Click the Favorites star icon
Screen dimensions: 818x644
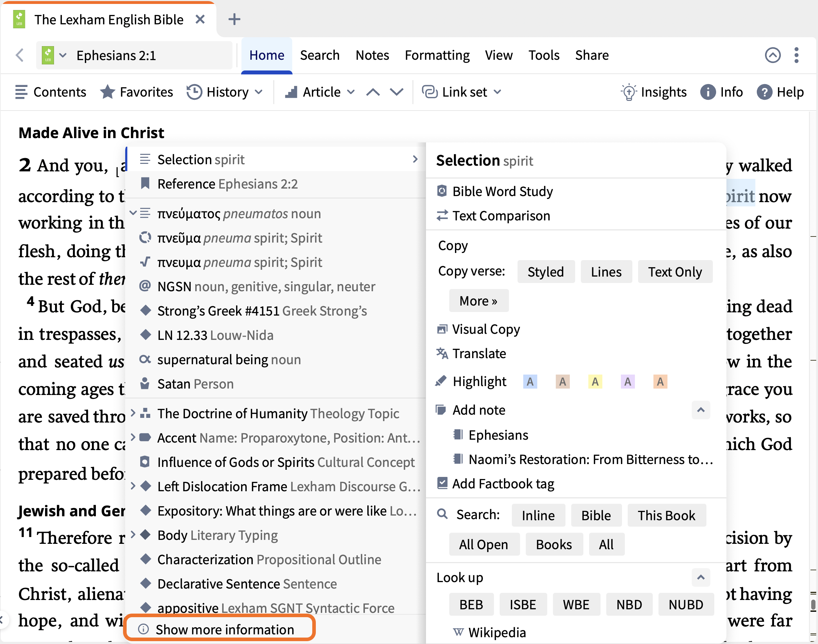[107, 92]
